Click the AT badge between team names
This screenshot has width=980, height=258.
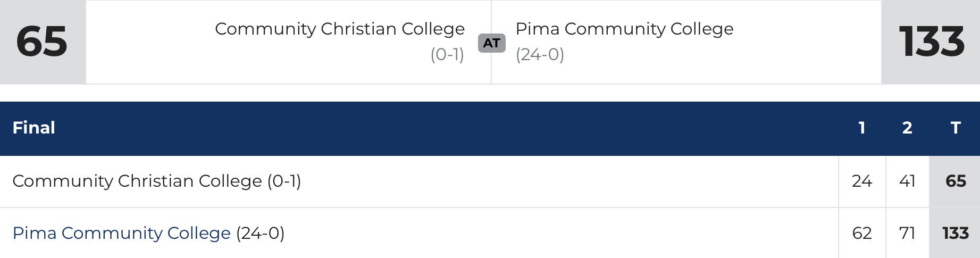point(491,43)
